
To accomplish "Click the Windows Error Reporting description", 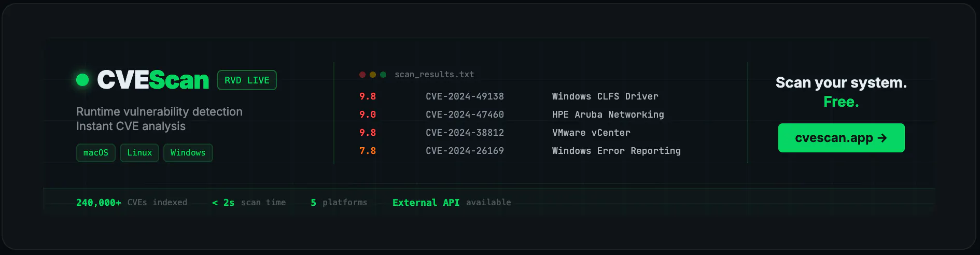I will point(617,151).
